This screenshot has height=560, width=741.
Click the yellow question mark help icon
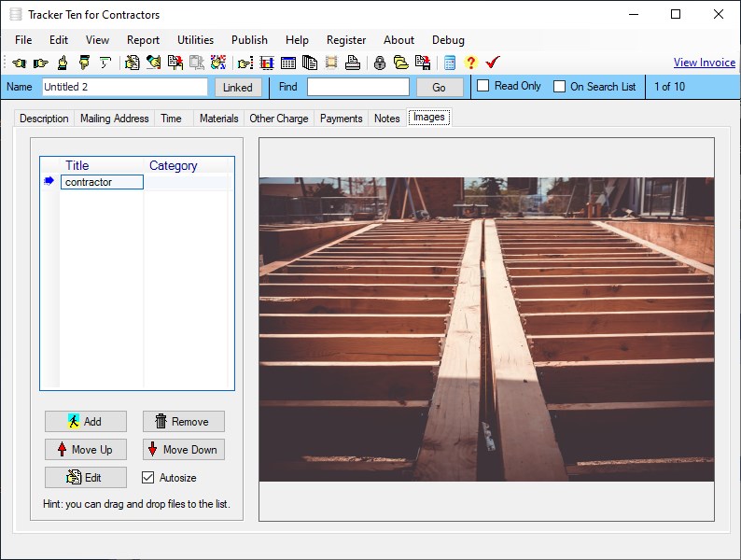point(470,63)
